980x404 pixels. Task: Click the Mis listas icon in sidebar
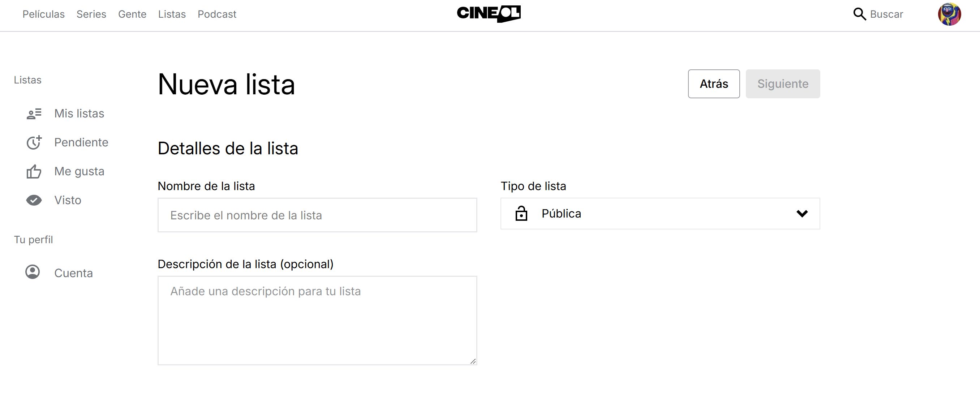click(34, 114)
